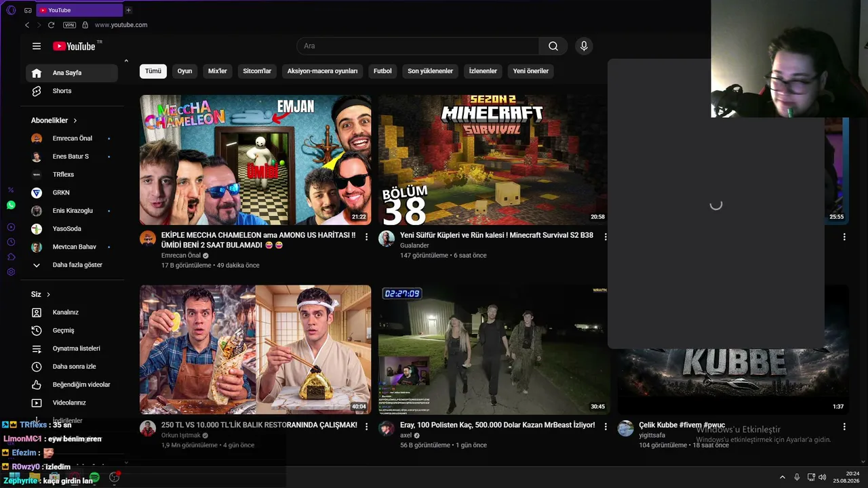The height and width of the screenshot is (488, 868).
Task: Expand the Abonelikler section
Action: [54, 120]
